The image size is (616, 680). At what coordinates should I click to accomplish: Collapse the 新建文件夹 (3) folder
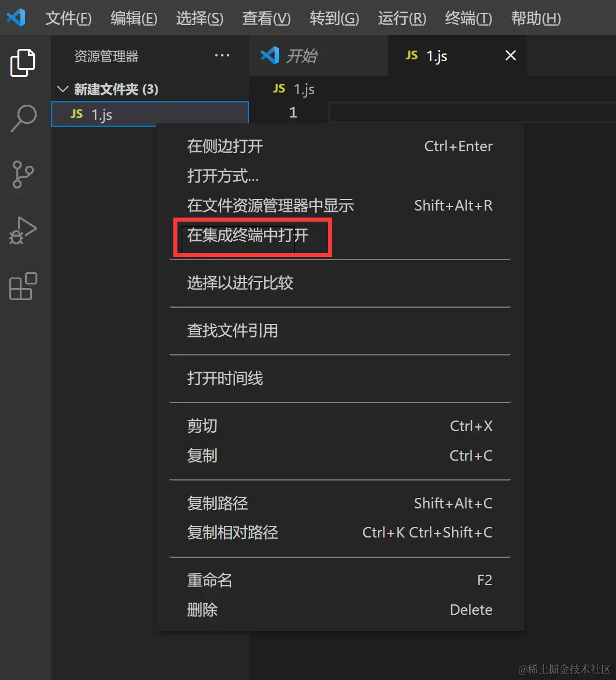tap(63, 89)
